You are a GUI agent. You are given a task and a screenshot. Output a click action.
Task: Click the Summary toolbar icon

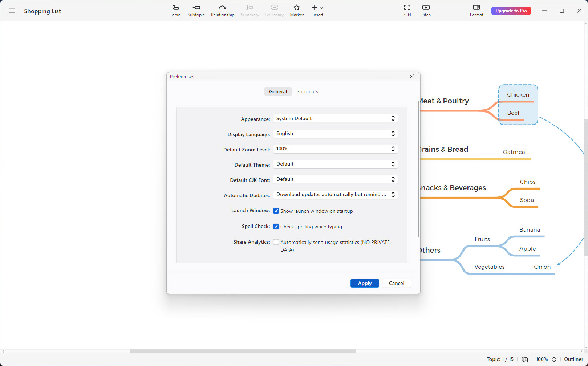[x=250, y=11]
